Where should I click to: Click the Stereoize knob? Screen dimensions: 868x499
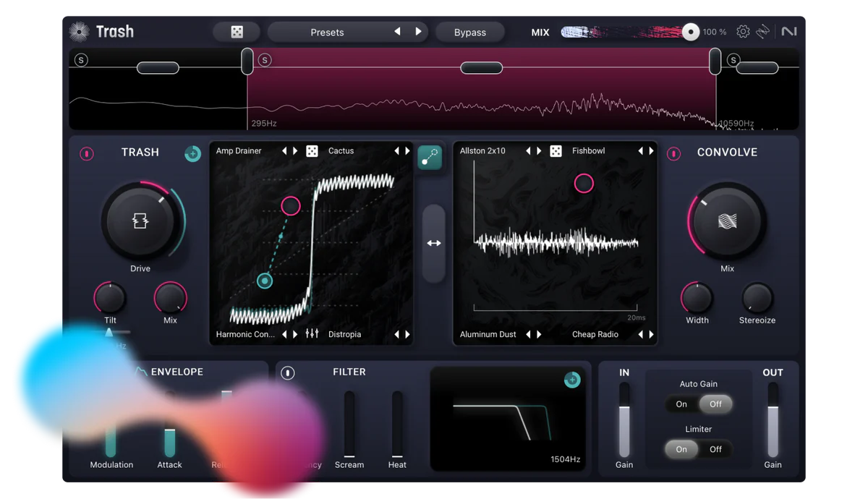point(757,297)
